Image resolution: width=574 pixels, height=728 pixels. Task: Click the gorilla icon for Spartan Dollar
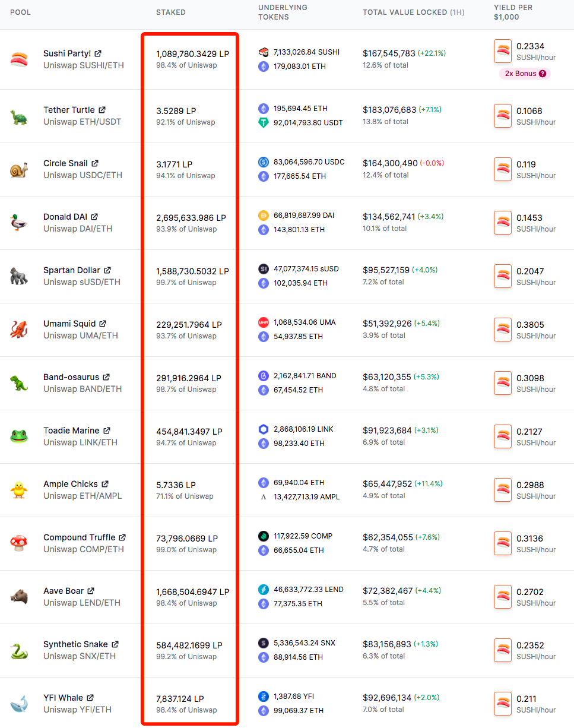(x=18, y=276)
